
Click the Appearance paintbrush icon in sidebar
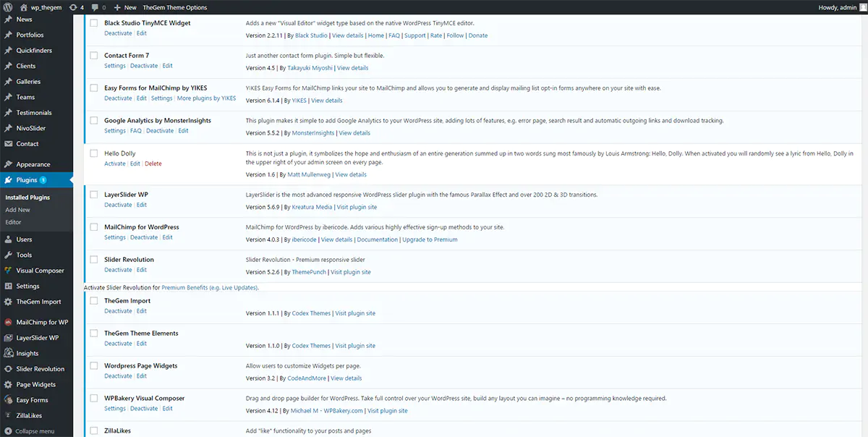[8, 164]
